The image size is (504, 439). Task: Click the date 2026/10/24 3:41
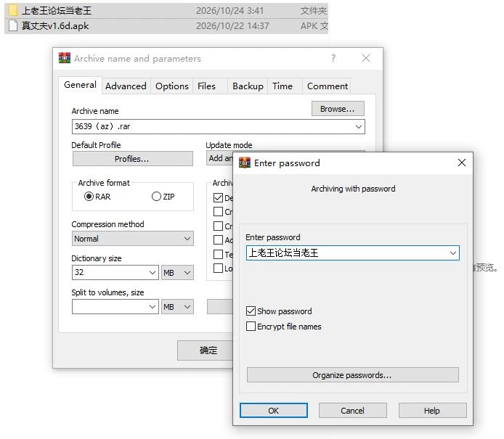(229, 11)
